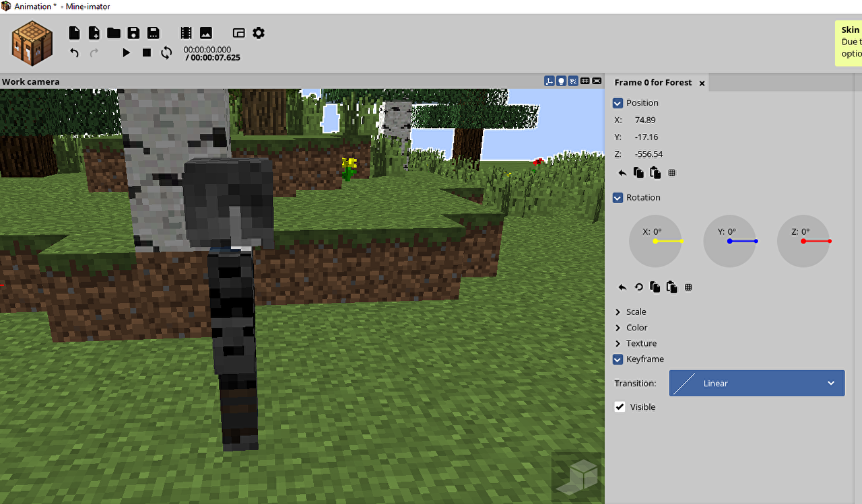Toggle particles icon in camera header

[573, 81]
